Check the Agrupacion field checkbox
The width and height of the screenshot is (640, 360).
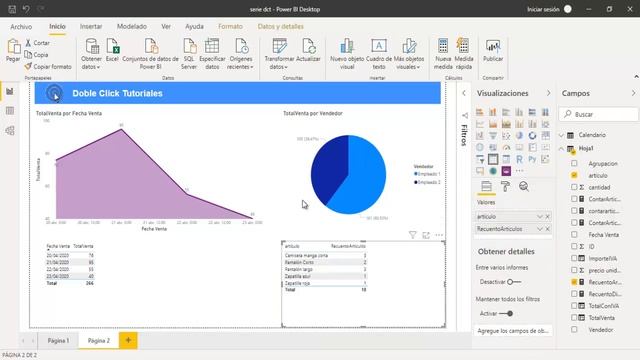tap(574, 163)
